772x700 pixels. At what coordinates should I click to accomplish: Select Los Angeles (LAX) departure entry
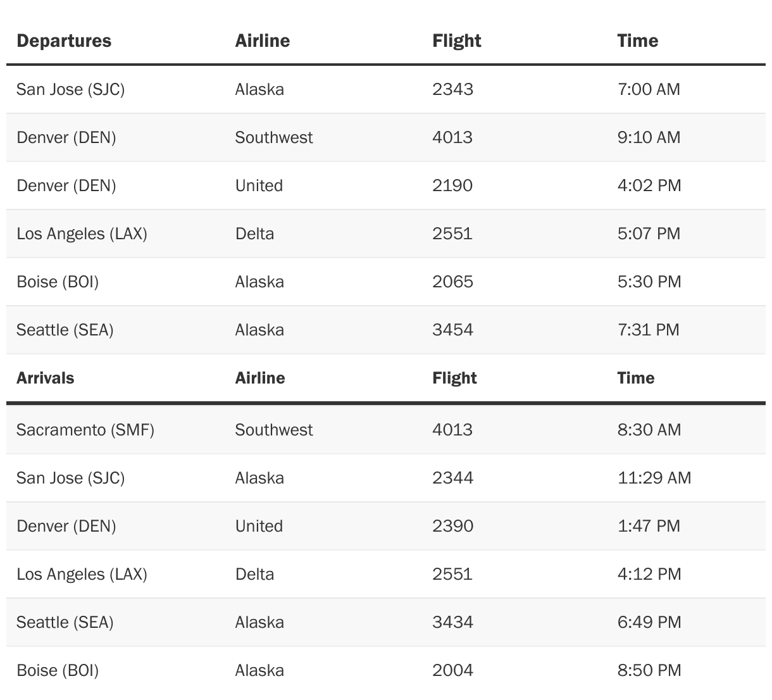tap(82, 234)
